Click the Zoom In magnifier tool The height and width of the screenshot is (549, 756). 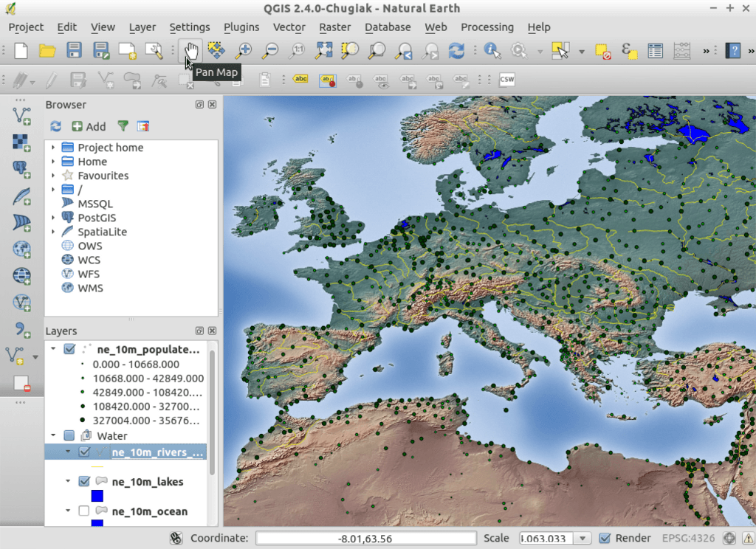click(x=244, y=50)
